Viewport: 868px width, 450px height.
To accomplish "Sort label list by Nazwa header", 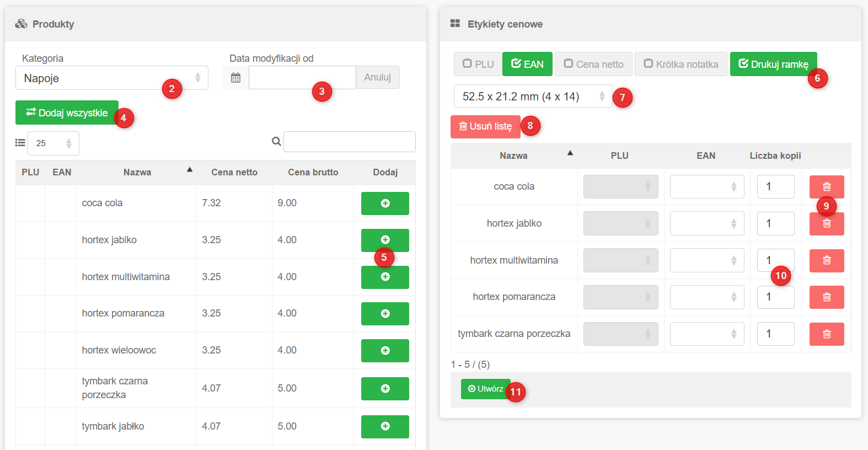I will click(513, 156).
